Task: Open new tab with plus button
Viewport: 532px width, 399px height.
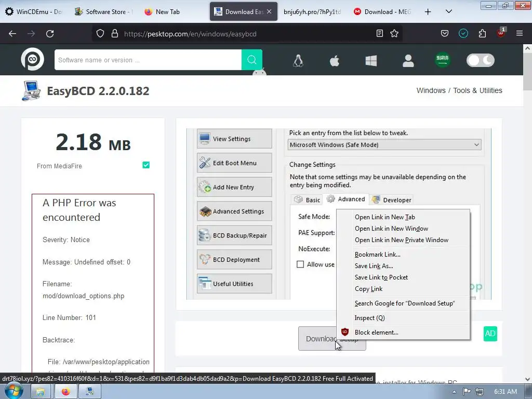Action: tap(428, 12)
